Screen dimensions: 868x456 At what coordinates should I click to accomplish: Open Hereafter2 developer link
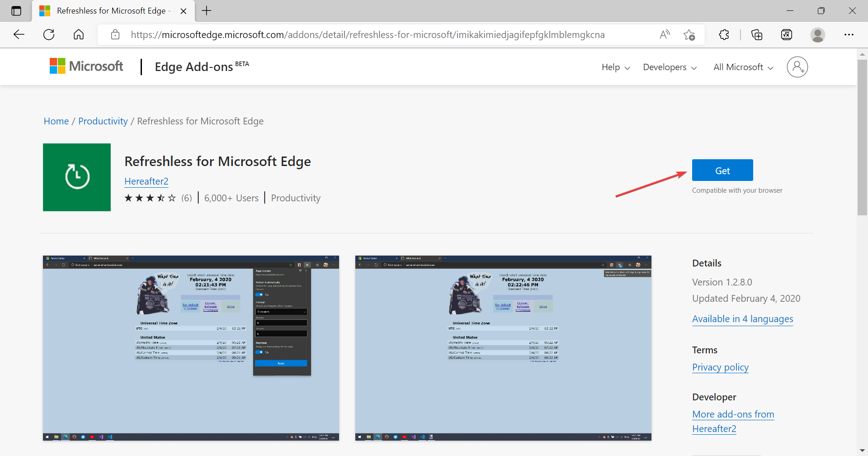coord(146,181)
